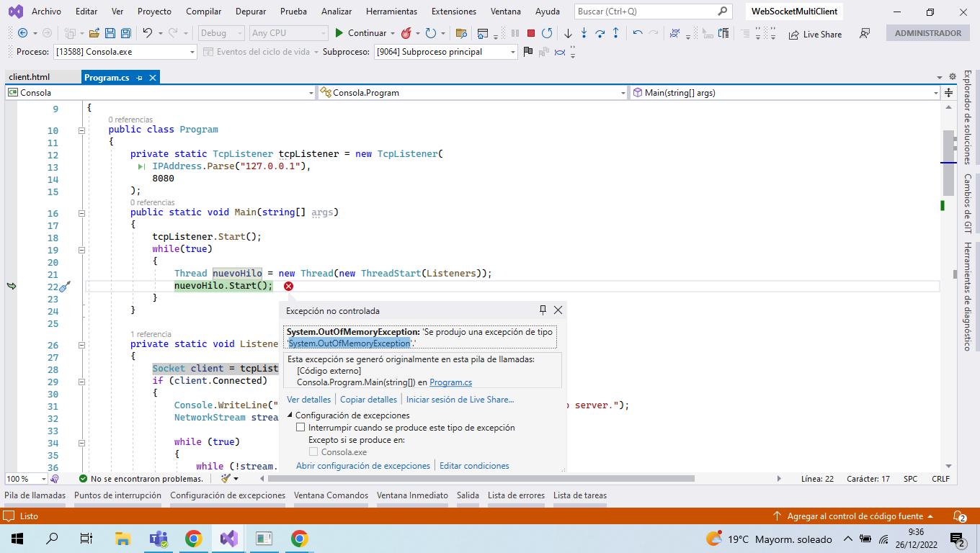The width and height of the screenshot is (980, 553).
Task: Open the feedback icon beside Live Share
Action: click(x=865, y=34)
